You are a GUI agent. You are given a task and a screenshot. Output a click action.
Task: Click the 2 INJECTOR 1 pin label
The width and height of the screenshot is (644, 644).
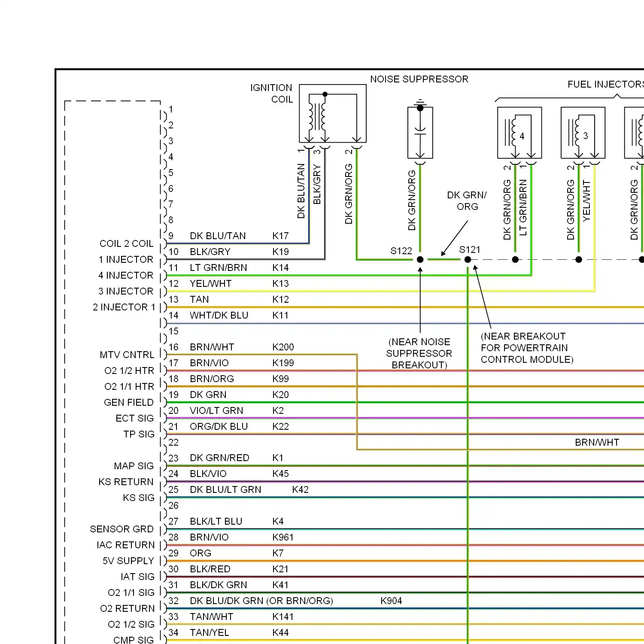tap(124, 307)
